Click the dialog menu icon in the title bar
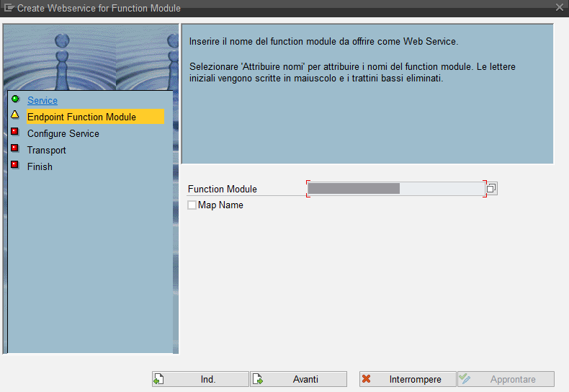569x392 pixels. pos(9,8)
